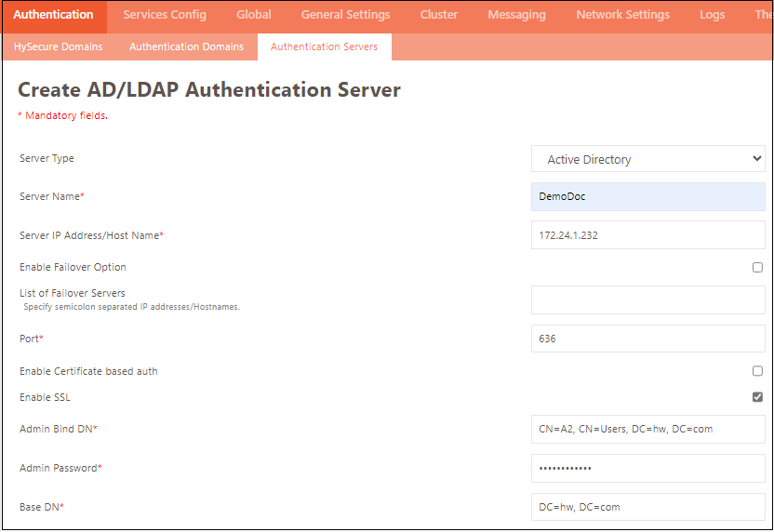The image size is (774, 532).
Task: Open Authentication Domains sub-tab
Action: (x=186, y=47)
